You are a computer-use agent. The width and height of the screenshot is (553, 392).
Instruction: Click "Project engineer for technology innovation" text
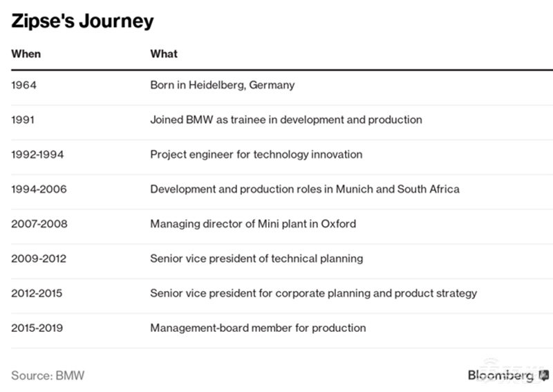(x=256, y=154)
